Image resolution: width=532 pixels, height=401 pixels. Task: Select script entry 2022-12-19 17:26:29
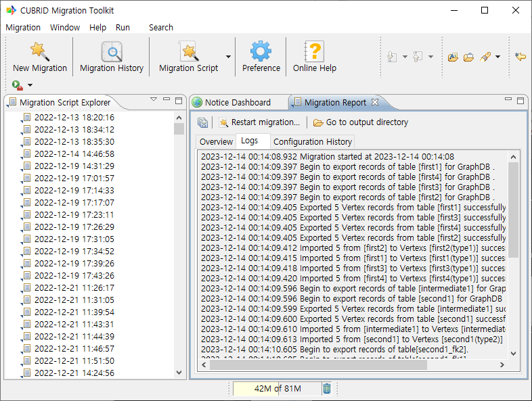(74, 227)
